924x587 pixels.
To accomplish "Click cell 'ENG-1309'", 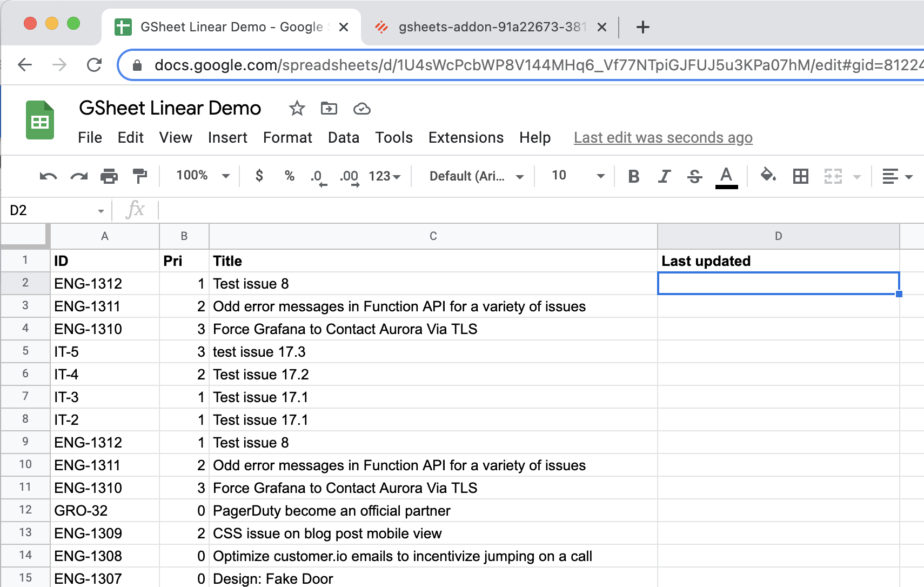I will pyautogui.click(x=105, y=533).
